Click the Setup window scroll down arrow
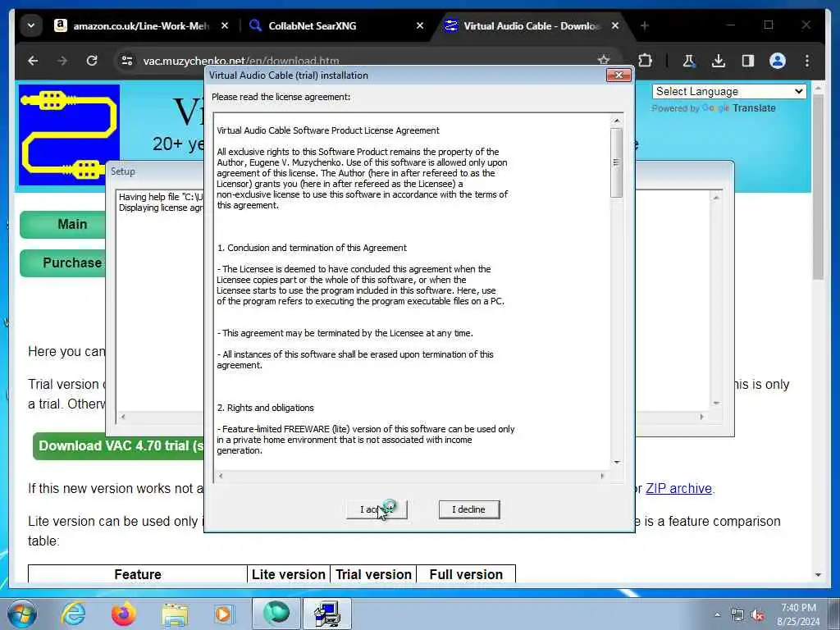 (716, 403)
